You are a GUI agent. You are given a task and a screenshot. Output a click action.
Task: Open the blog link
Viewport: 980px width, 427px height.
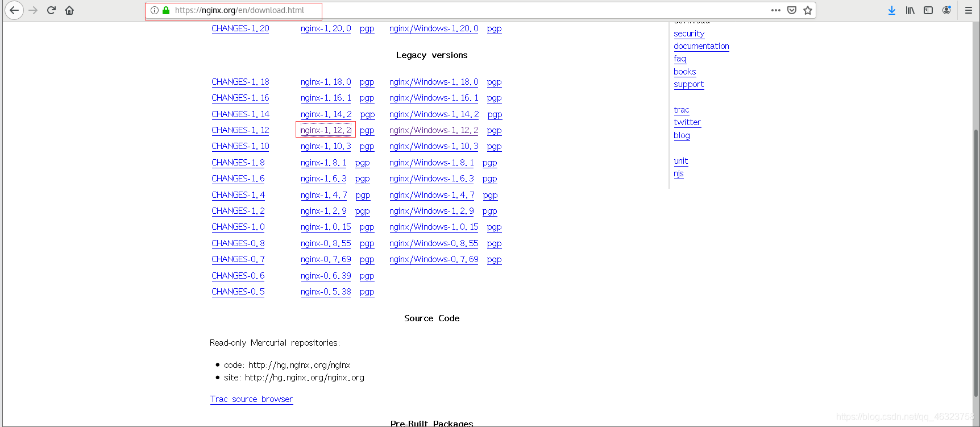(x=682, y=135)
